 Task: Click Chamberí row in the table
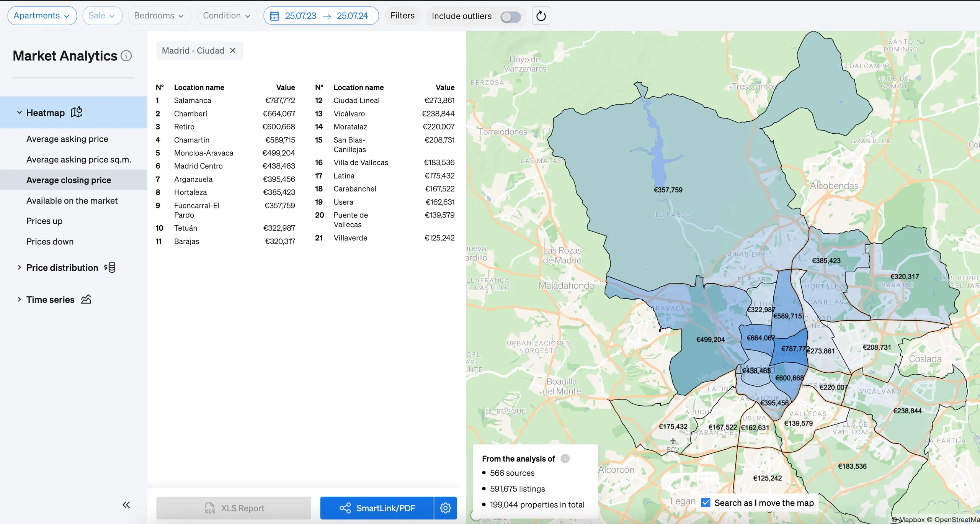[x=225, y=114]
